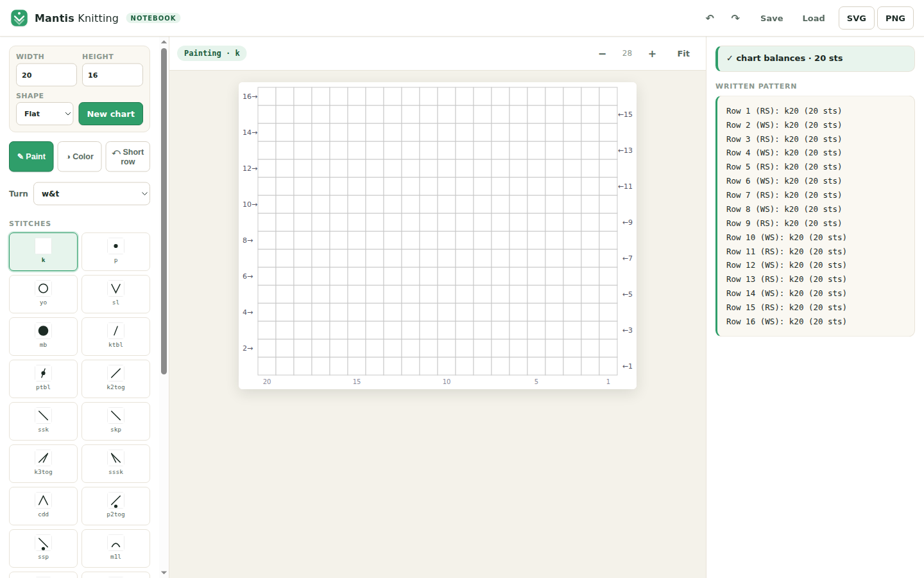Click the Mantis Knitting logo icon
Viewport: 924px width, 578px height.
pos(19,18)
